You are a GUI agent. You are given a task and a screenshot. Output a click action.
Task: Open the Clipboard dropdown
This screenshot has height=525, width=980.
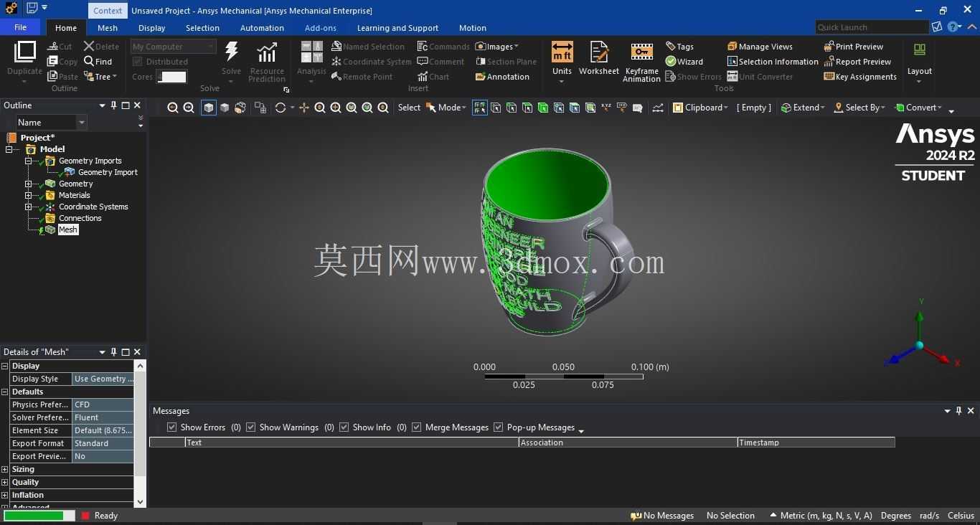[x=700, y=108]
